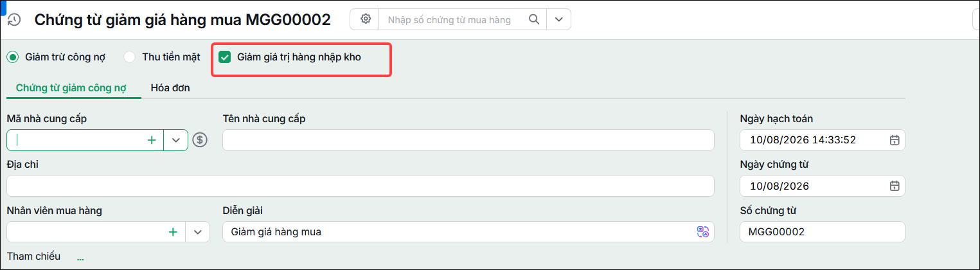Expand the Mã nhà cung cấp dropdown

coord(175,139)
